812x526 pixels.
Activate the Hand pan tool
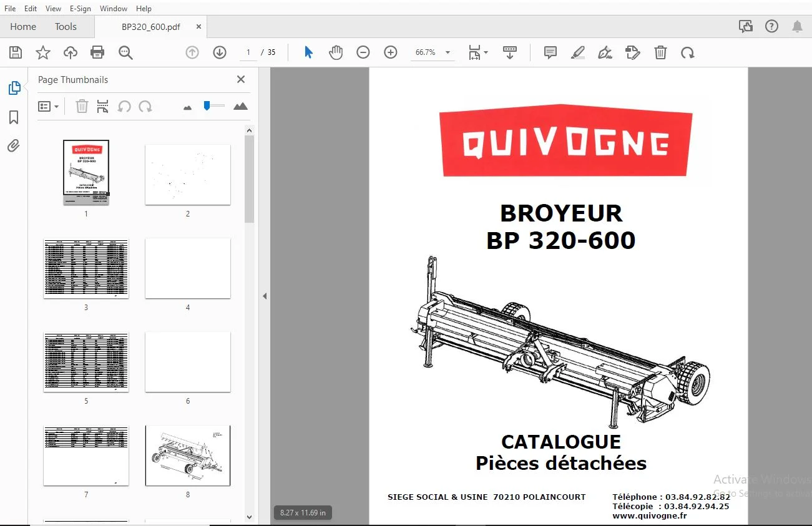click(336, 52)
